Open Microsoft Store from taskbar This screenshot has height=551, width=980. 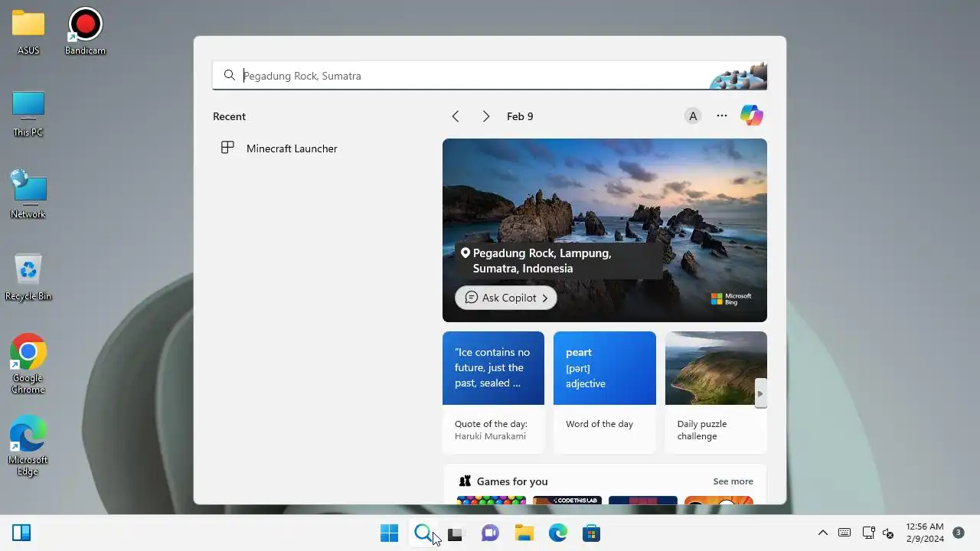(591, 533)
